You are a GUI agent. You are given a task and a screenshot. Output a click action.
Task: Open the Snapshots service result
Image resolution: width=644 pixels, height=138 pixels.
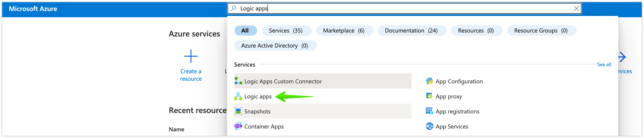pyautogui.click(x=323, y=111)
